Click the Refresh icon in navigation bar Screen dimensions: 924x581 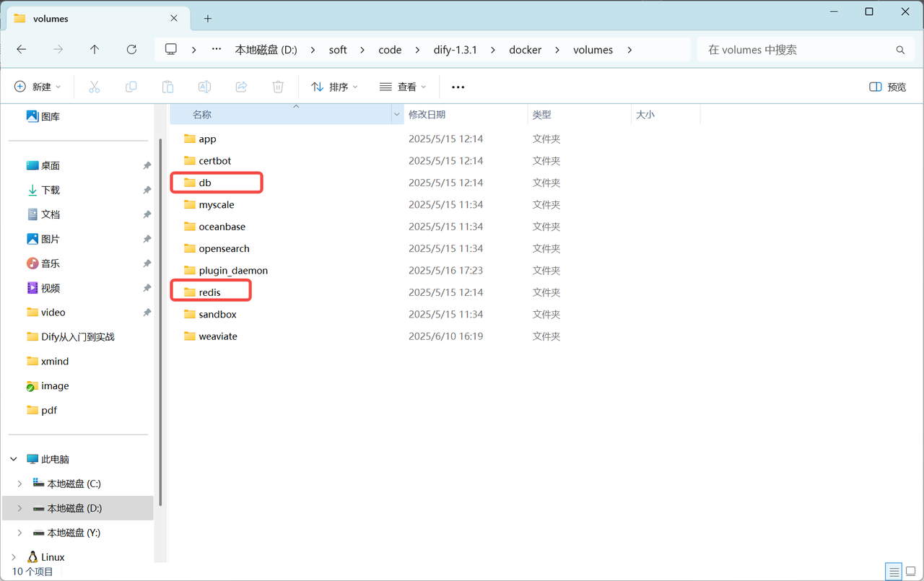click(x=131, y=50)
